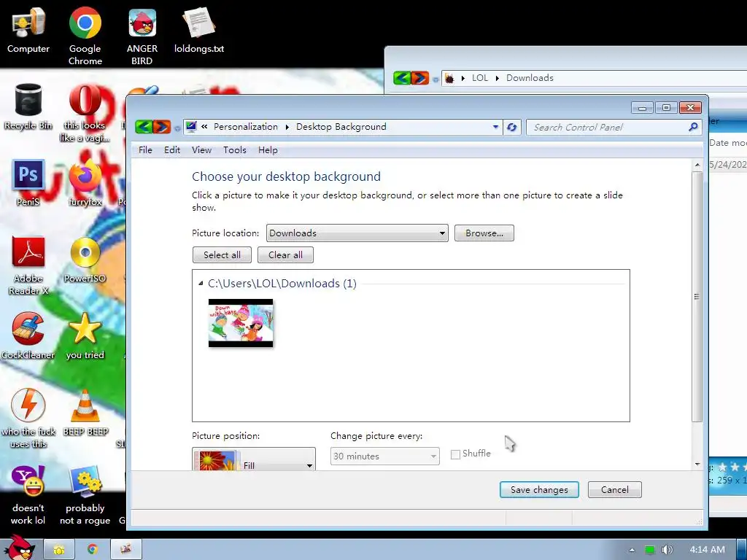The image size is (747, 560).
Task: Click the vertical scrollbar thumb
Action: point(697,297)
